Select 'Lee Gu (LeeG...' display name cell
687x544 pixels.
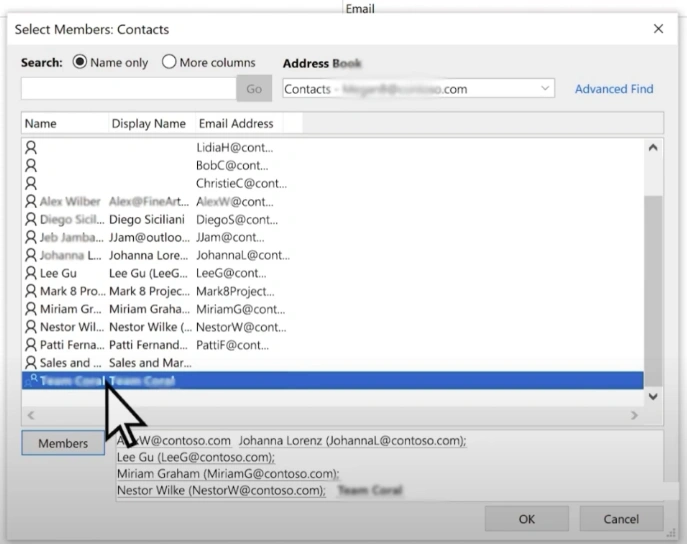point(148,273)
